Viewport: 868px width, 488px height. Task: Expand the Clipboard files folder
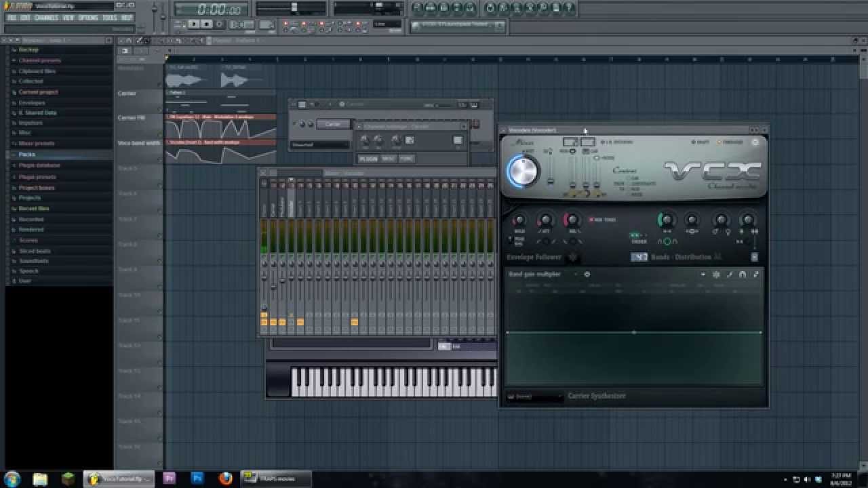[37, 71]
